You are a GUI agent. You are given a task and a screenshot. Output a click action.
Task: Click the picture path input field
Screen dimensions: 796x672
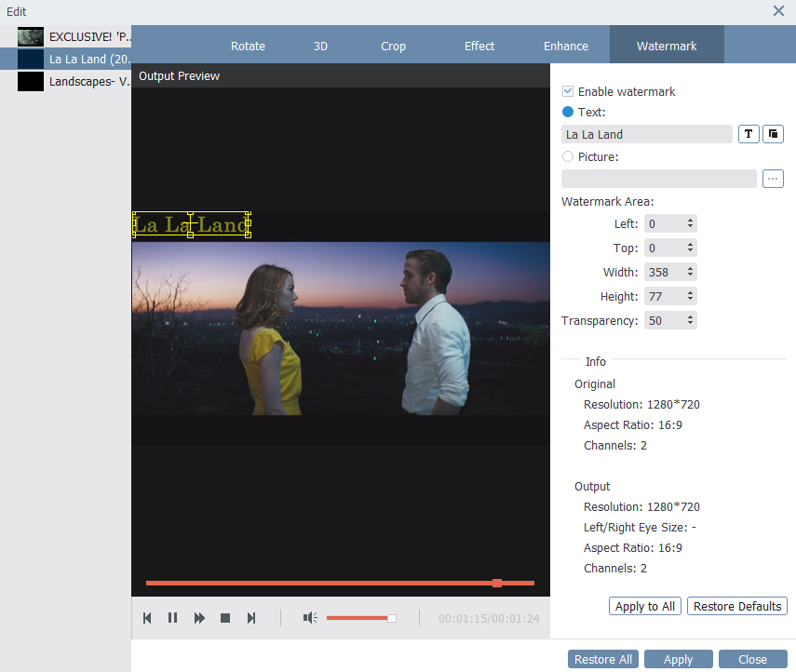pos(659,179)
